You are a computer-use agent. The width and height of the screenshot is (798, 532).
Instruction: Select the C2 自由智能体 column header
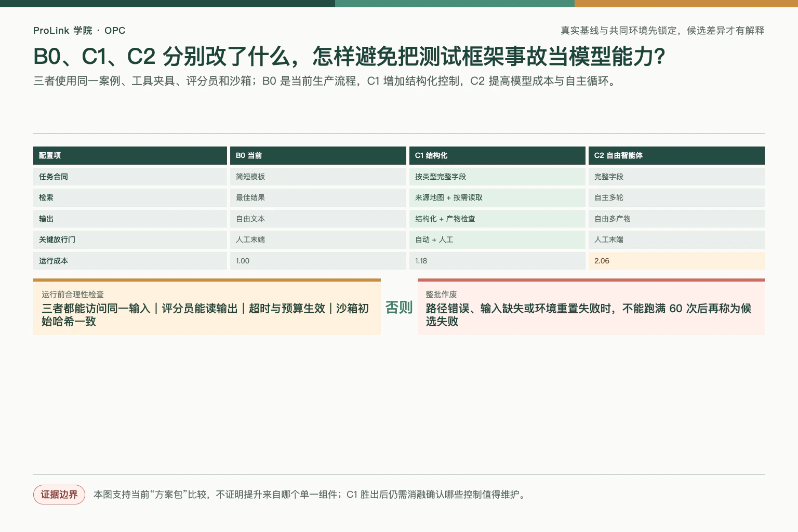pyautogui.click(x=676, y=155)
